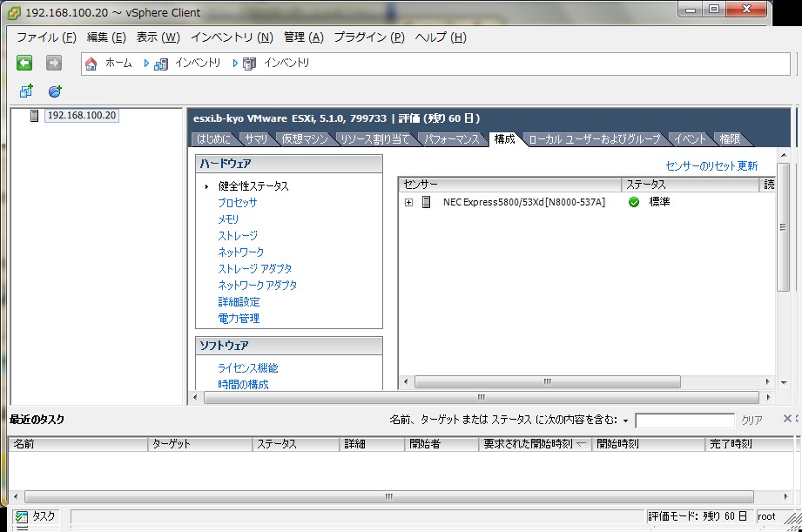Click green normal status check icon
Image resolution: width=802 pixels, height=532 pixels.
tap(634, 202)
